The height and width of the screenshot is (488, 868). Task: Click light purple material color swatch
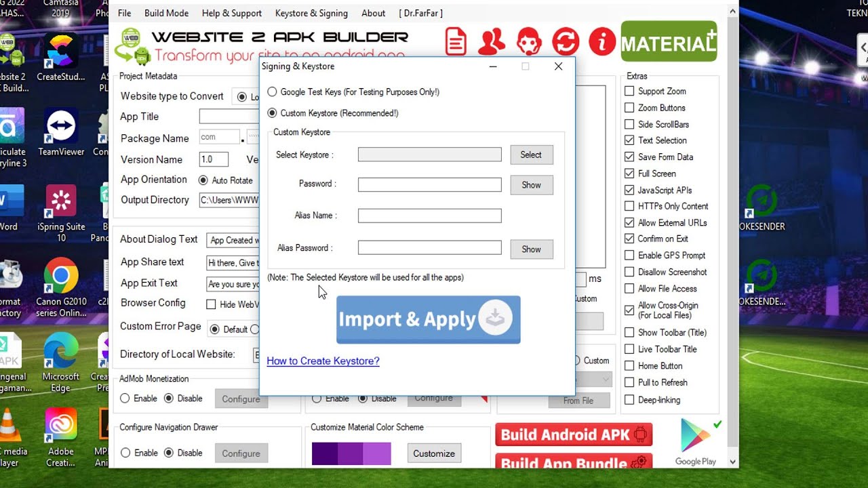[x=377, y=453]
